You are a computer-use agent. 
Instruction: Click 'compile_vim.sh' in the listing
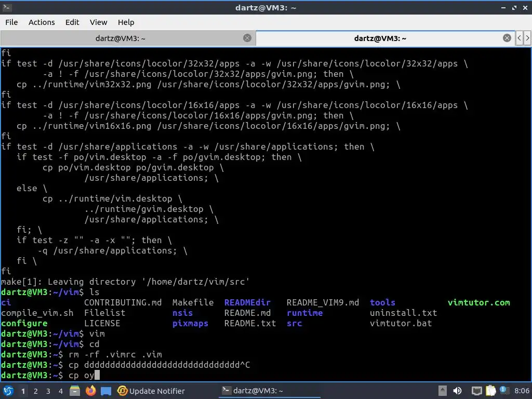37,313
